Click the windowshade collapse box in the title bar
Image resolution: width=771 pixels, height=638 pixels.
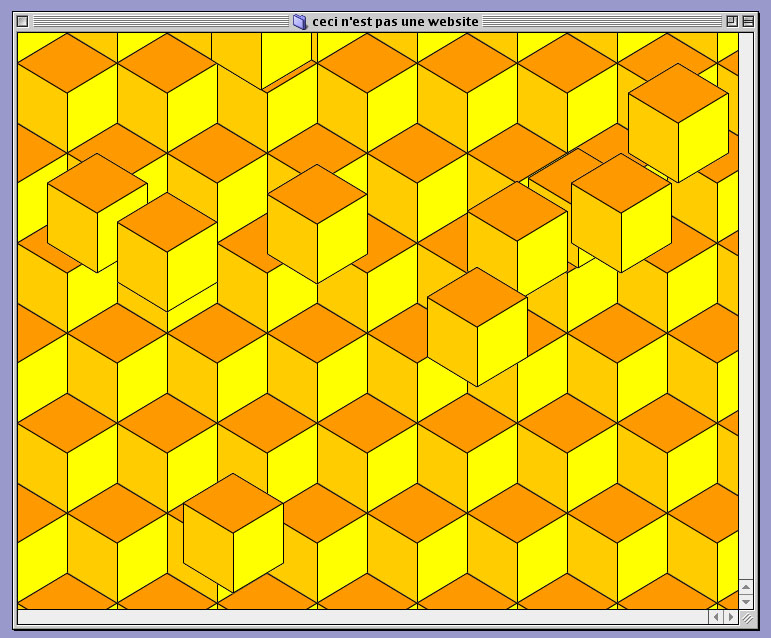(748, 21)
